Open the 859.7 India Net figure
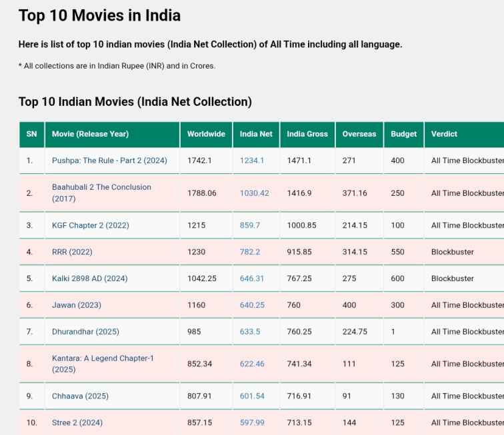 coord(250,225)
